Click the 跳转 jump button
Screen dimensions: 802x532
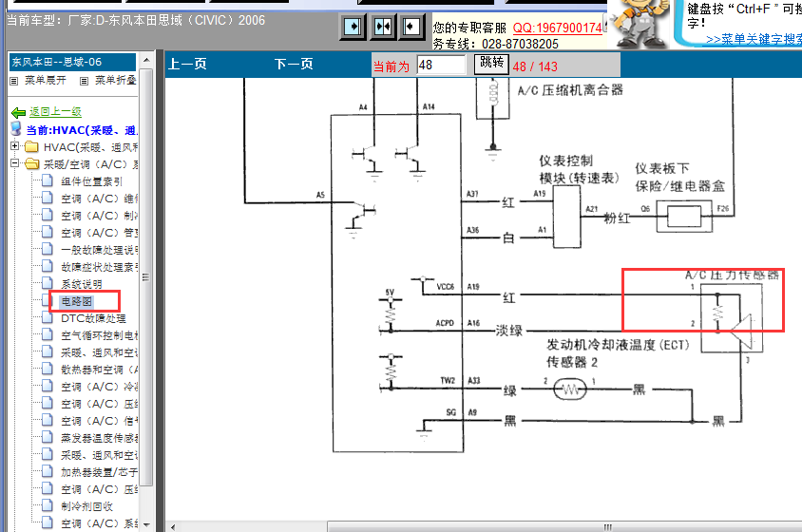[x=491, y=63]
